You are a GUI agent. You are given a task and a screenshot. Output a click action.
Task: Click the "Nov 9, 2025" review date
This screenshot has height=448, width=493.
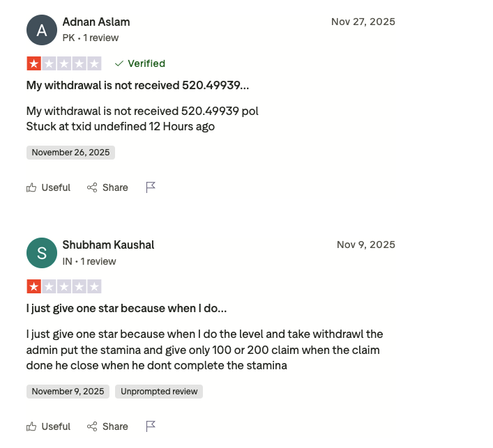pos(365,245)
